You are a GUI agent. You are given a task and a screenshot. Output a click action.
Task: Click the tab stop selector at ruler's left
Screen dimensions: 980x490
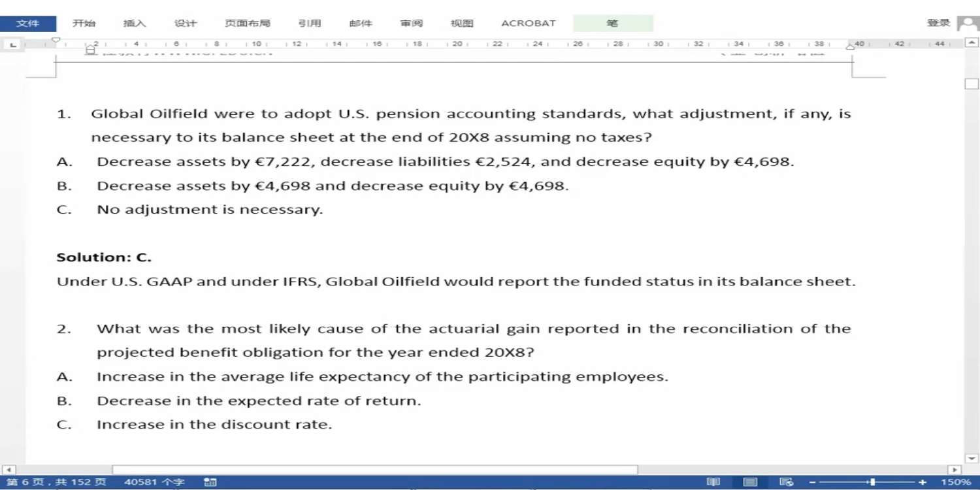(x=13, y=44)
